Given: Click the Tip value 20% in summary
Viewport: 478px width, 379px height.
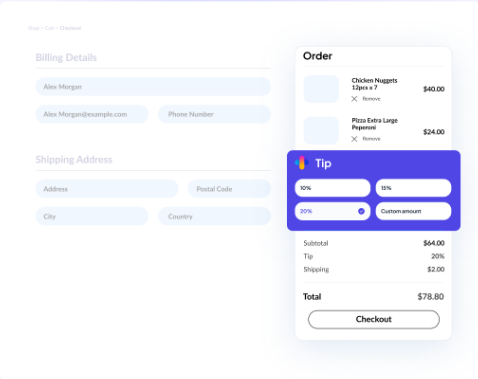Looking at the screenshot, I should click(x=438, y=256).
